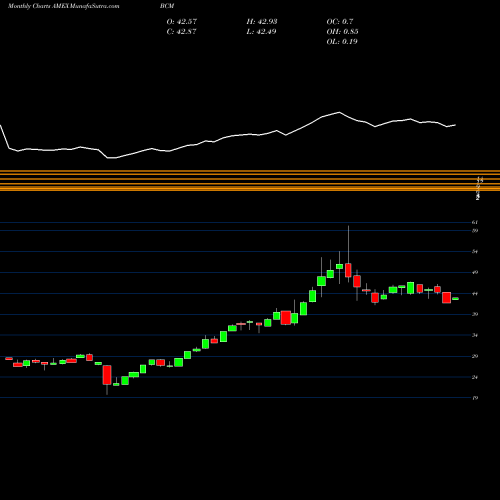Click the 24 price axis label
This screenshot has height=500, width=500.
click(475, 377)
